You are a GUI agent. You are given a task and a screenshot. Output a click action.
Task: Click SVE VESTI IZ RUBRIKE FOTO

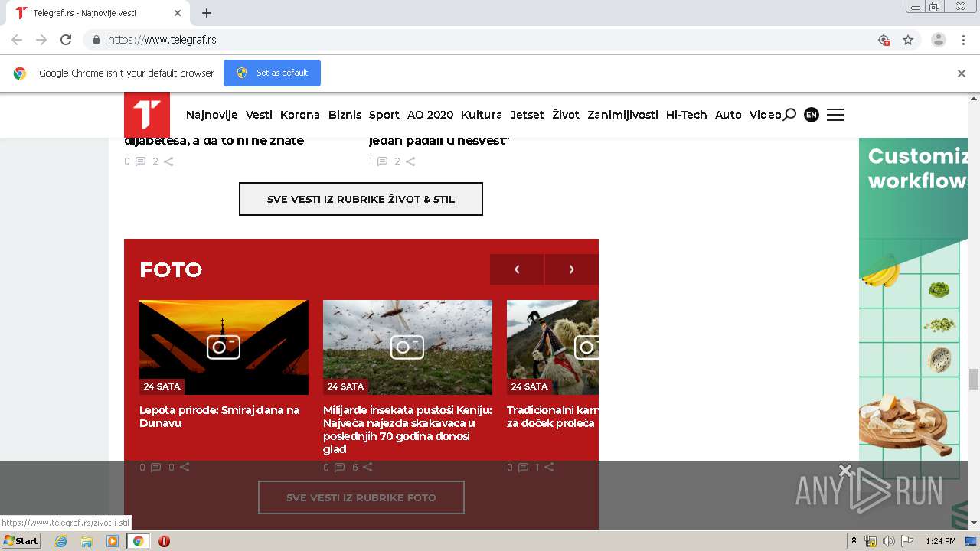[361, 497]
